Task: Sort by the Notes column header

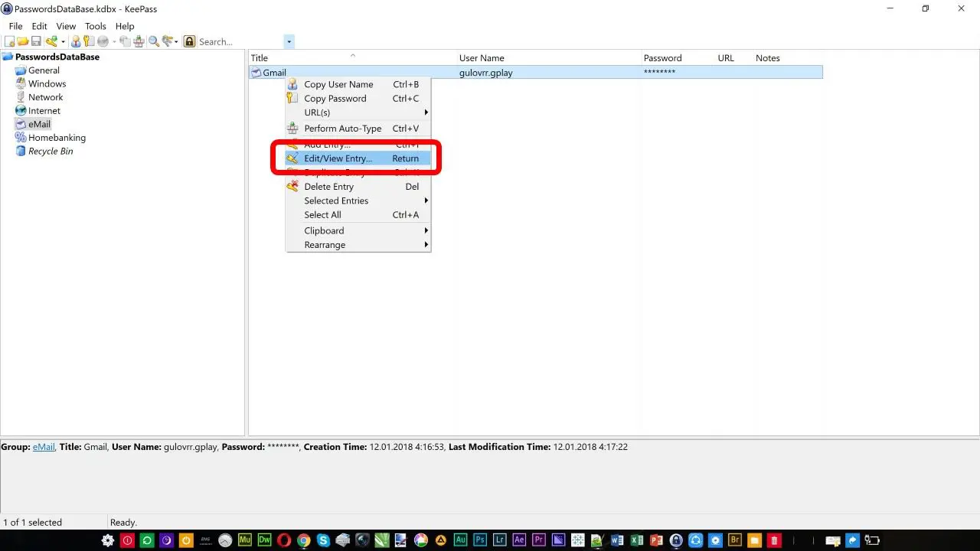Action: tap(788, 58)
